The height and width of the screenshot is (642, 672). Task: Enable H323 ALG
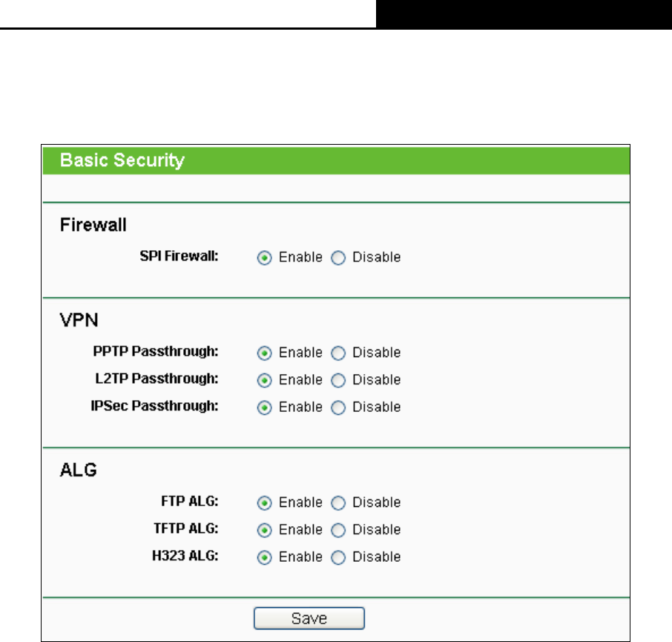pyautogui.click(x=265, y=557)
